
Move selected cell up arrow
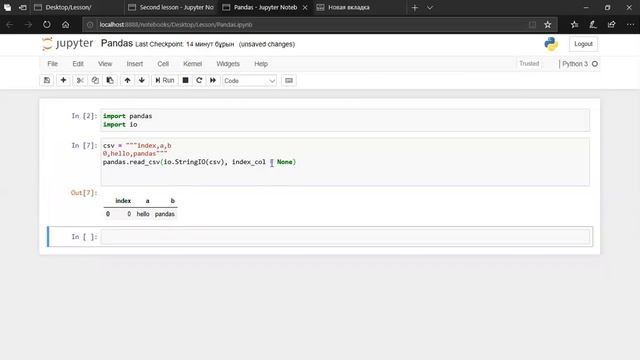tap(127, 80)
